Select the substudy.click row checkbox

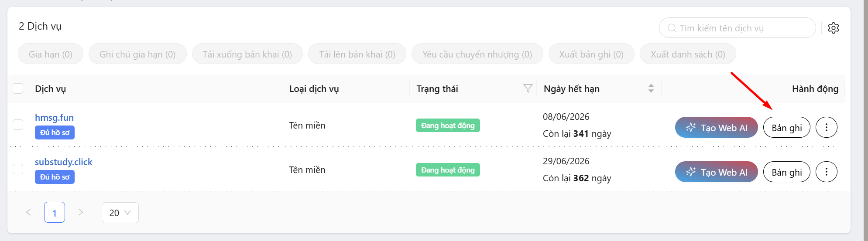click(18, 169)
